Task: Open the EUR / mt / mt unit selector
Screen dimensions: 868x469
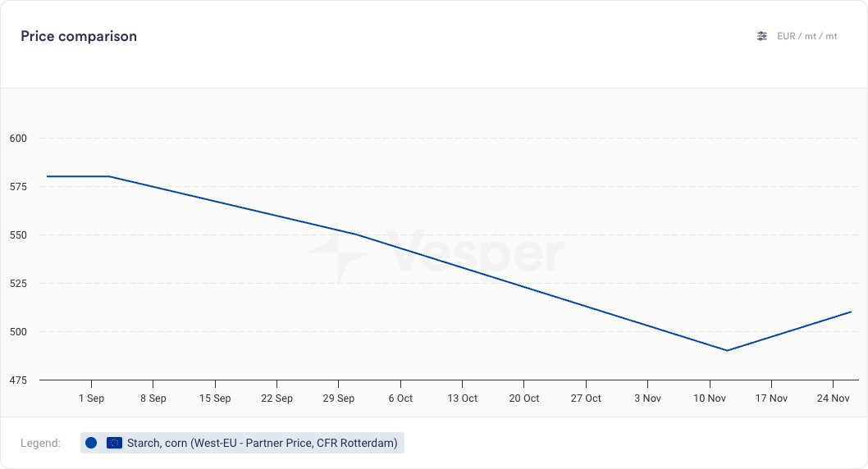Action: pyautogui.click(x=807, y=36)
